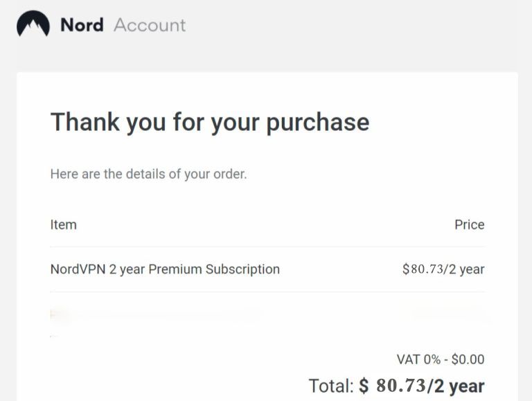Click the order details intro text
This screenshot has height=401, width=532.
point(148,174)
